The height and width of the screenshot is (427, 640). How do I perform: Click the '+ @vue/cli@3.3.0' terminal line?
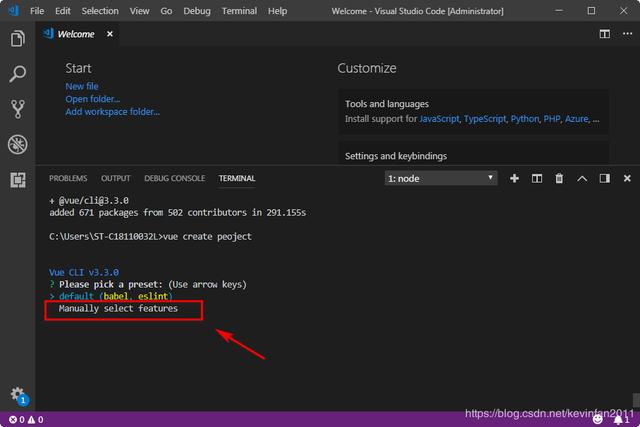click(89, 200)
